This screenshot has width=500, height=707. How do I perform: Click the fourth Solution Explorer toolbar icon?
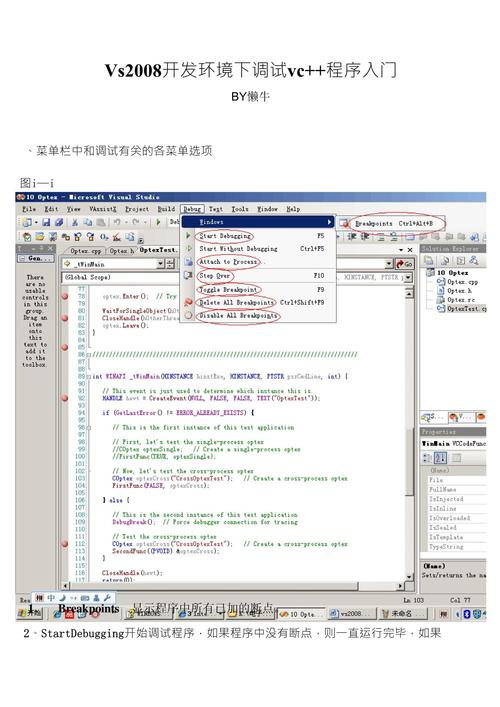click(x=473, y=260)
